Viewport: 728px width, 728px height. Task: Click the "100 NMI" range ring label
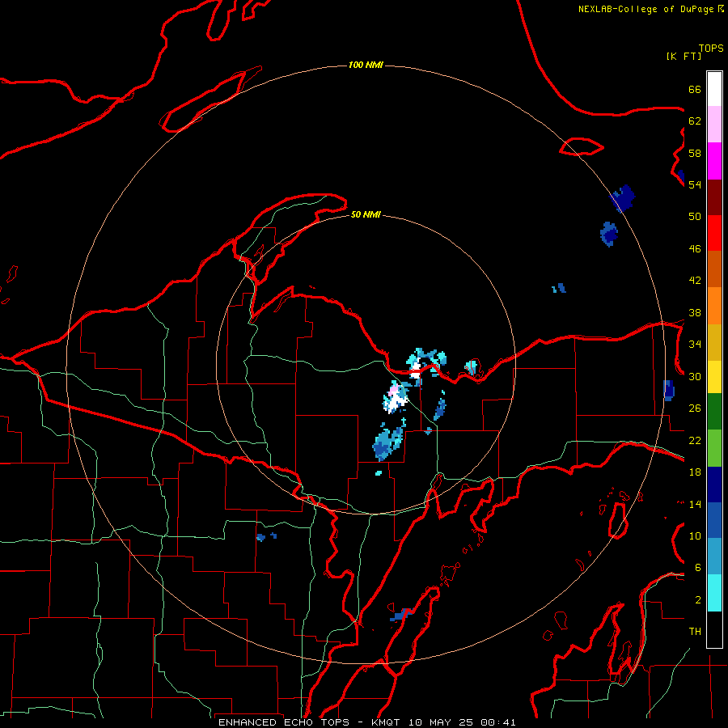tap(366, 65)
